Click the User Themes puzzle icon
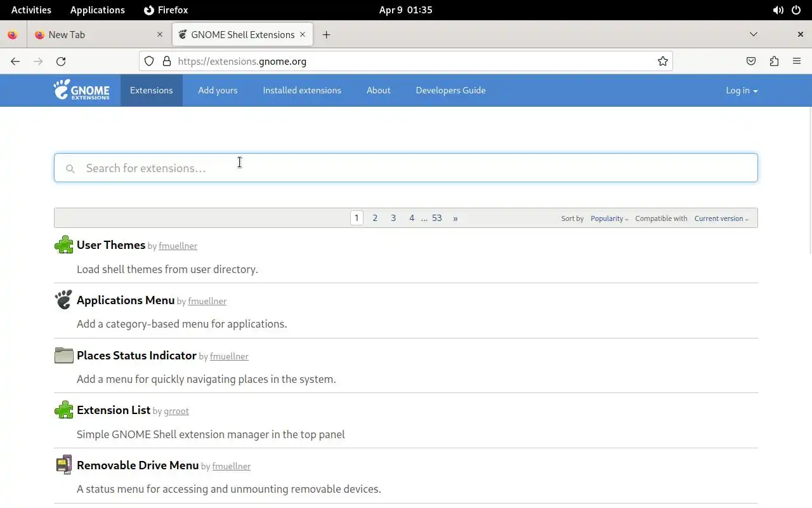 [63, 245]
